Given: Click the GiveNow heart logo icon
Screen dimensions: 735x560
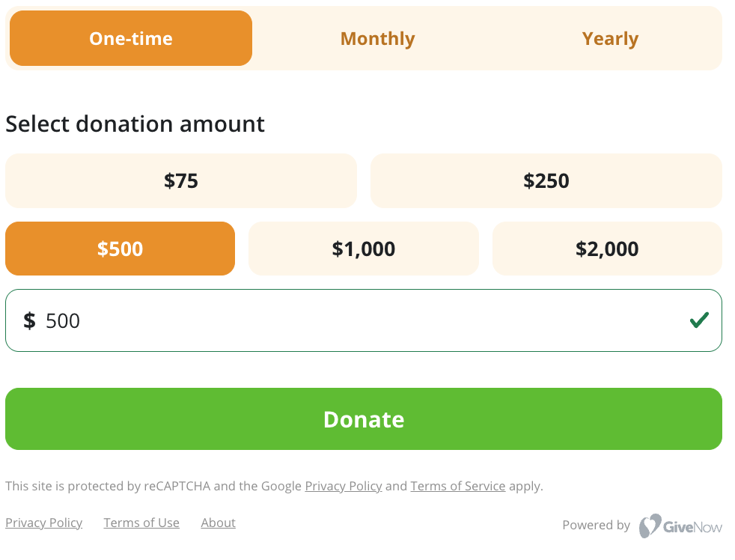Looking at the screenshot, I should pyautogui.click(x=650, y=526).
